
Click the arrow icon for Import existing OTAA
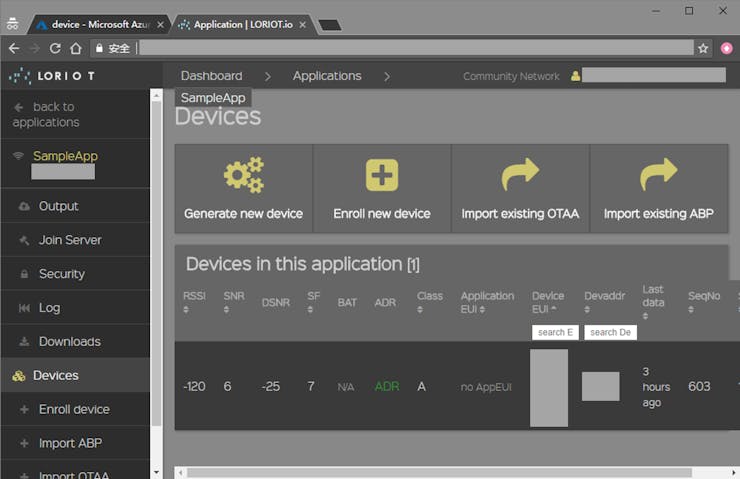pyautogui.click(x=520, y=175)
